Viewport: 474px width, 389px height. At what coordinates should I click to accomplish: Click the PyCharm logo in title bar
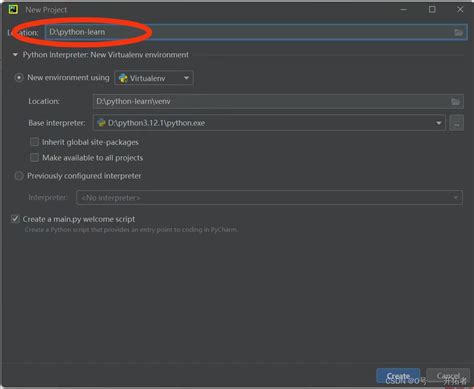point(13,9)
